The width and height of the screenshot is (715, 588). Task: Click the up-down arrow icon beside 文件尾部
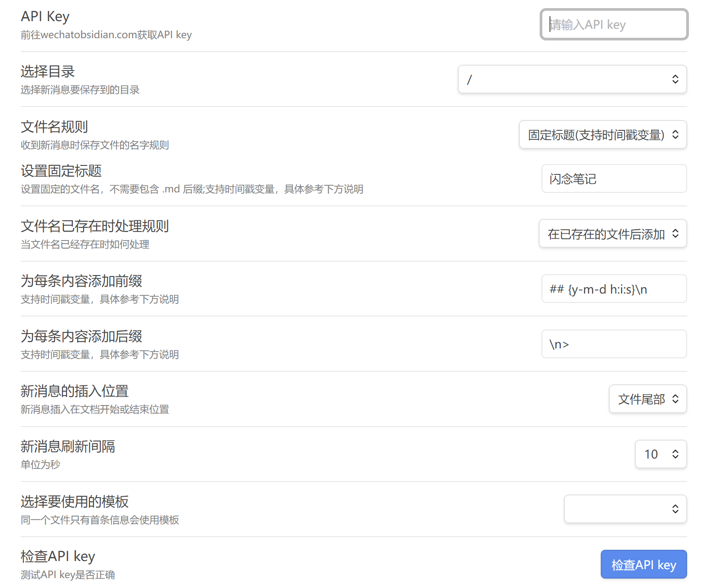(x=675, y=399)
